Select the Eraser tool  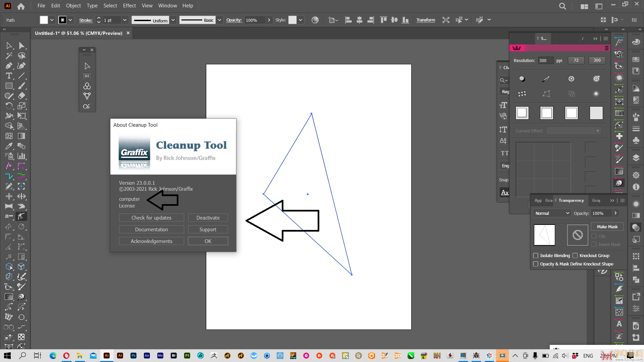(22, 96)
